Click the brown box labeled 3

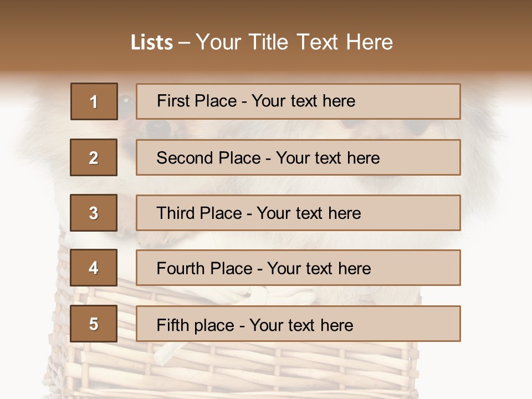pyautogui.click(x=94, y=213)
